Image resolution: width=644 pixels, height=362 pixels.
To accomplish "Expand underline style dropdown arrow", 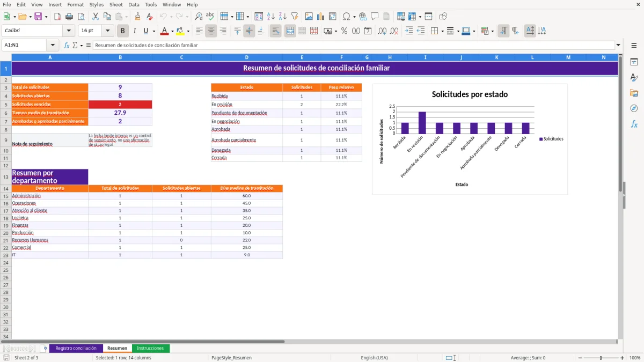I will pos(153,31).
